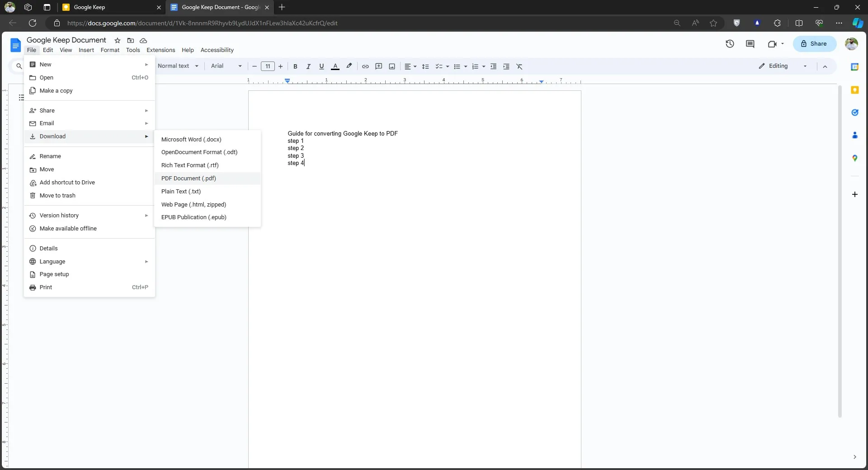The height and width of the screenshot is (470, 868).
Task: Open the Arial font dropdown
Action: (226, 66)
